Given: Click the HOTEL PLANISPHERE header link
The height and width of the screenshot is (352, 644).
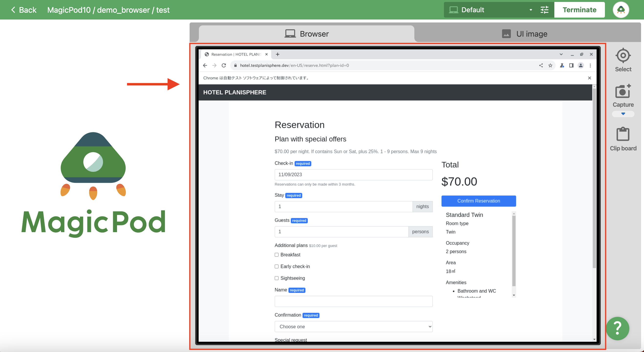Looking at the screenshot, I should [235, 93].
